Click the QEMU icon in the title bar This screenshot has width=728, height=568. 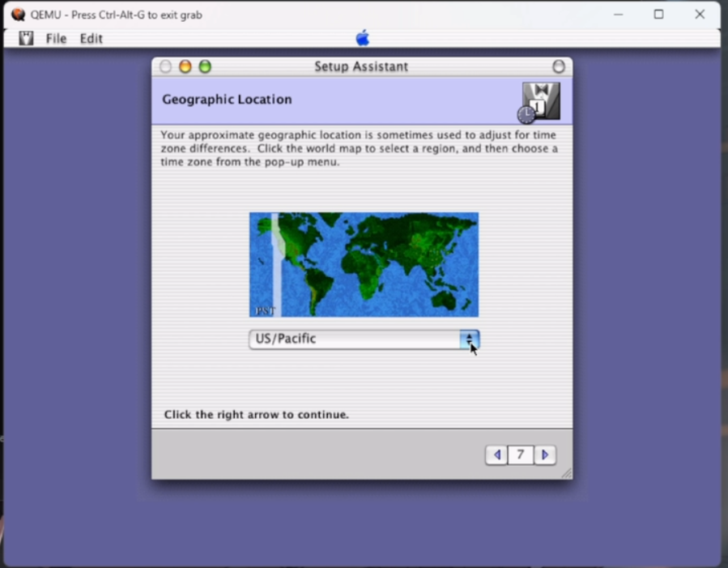[18, 15]
